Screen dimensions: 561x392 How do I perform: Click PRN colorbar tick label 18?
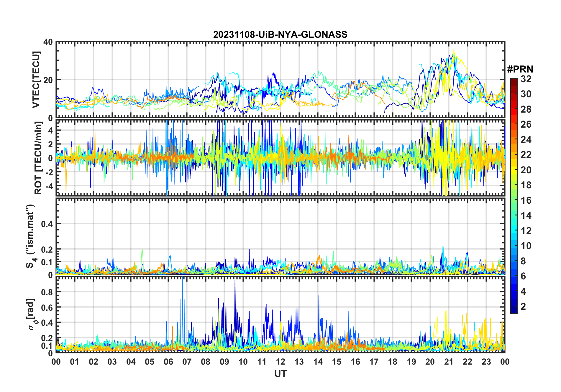tap(526, 185)
